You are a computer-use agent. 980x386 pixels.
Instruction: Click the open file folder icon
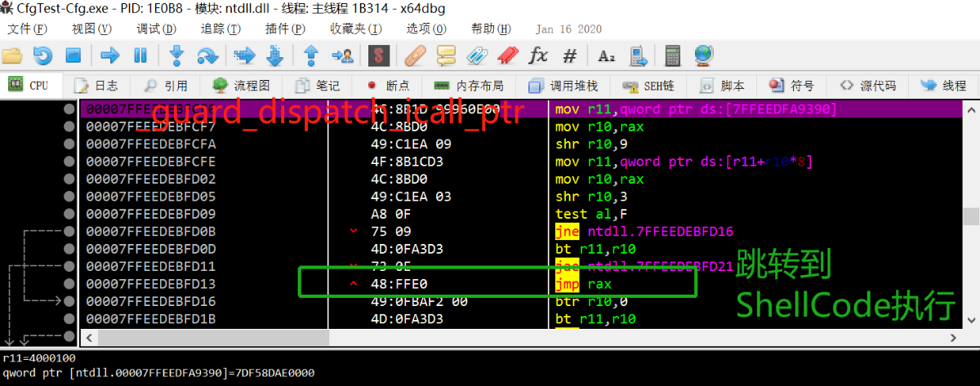(12, 55)
